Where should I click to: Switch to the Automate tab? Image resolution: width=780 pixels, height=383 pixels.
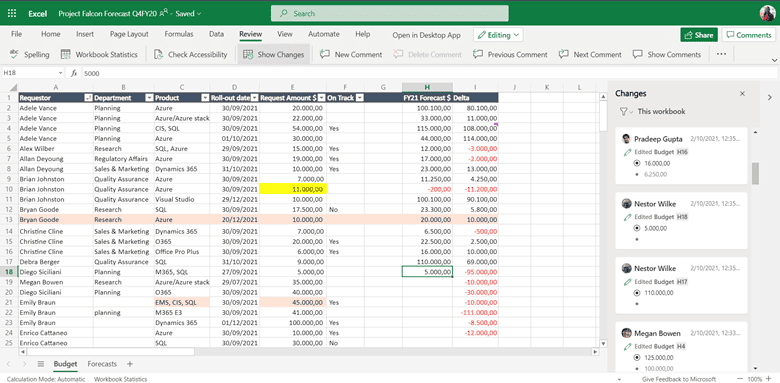click(x=324, y=34)
